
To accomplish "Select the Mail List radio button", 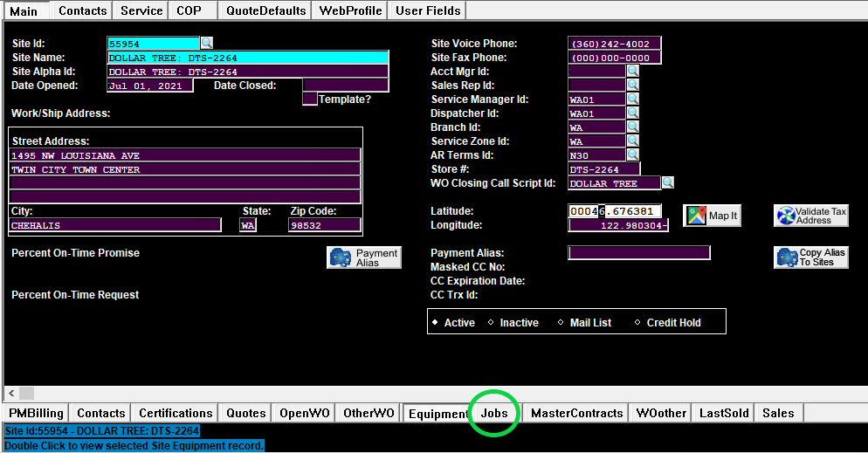I will click(x=561, y=322).
